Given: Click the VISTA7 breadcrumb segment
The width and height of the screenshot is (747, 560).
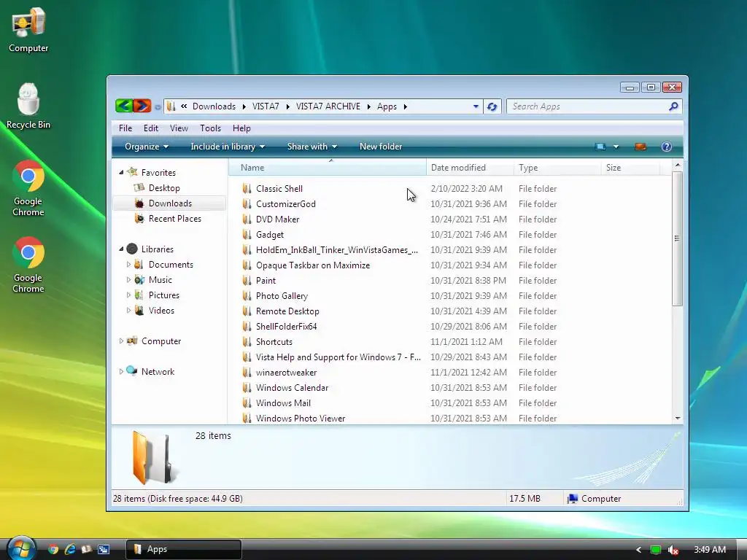Looking at the screenshot, I should pos(266,106).
